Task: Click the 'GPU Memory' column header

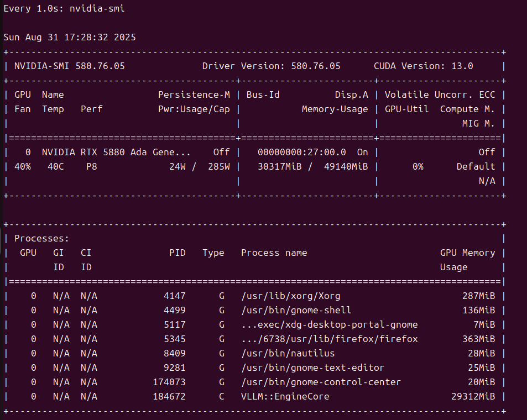Action: (467, 253)
